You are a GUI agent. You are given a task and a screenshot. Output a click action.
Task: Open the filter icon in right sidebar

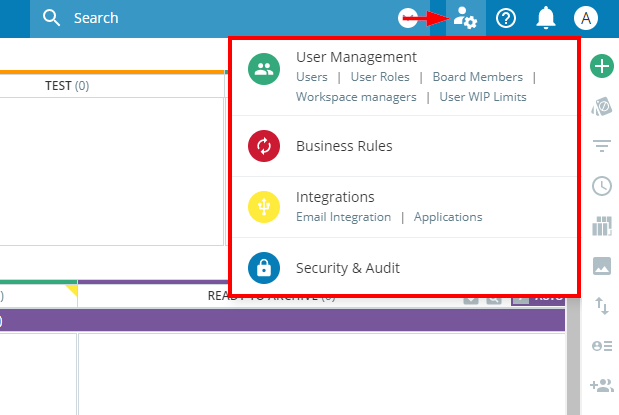(x=602, y=146)
